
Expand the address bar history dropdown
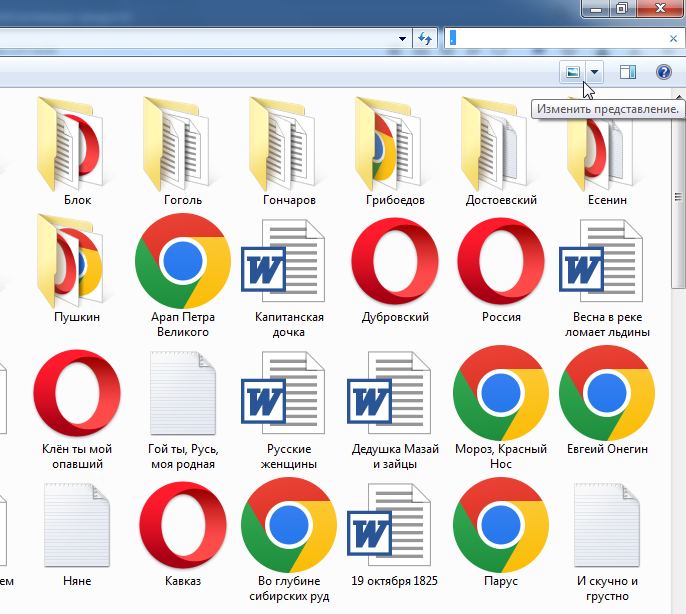pyautogui.click(x=402, y=39)
